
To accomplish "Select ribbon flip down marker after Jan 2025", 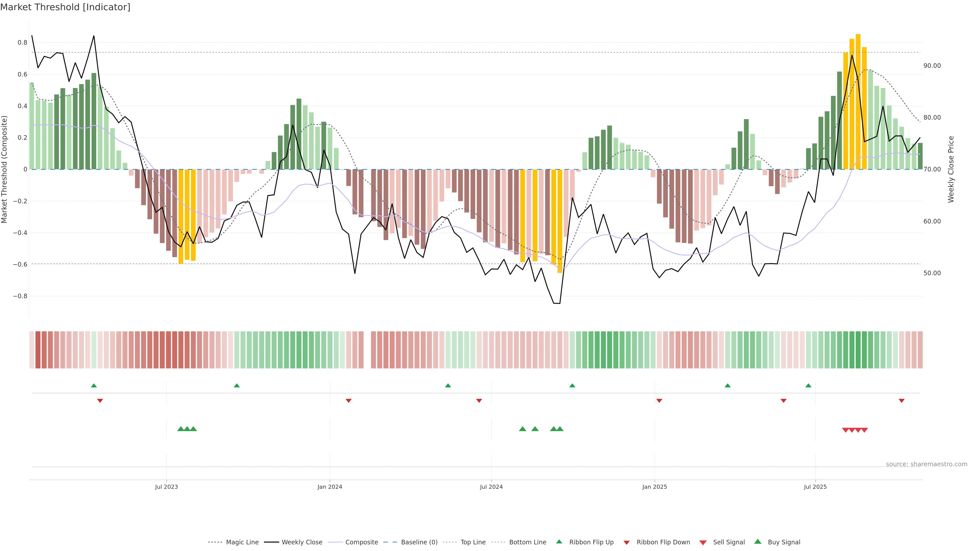I will (659, 400).
